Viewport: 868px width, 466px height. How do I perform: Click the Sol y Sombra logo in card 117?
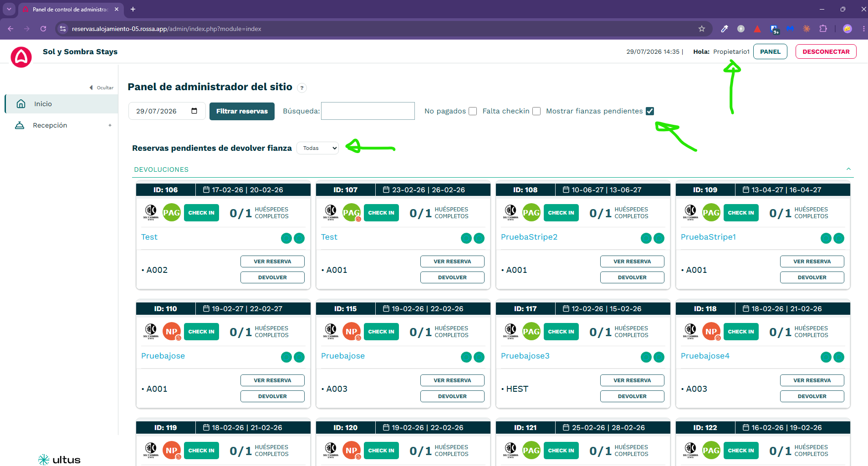(511, 331)
